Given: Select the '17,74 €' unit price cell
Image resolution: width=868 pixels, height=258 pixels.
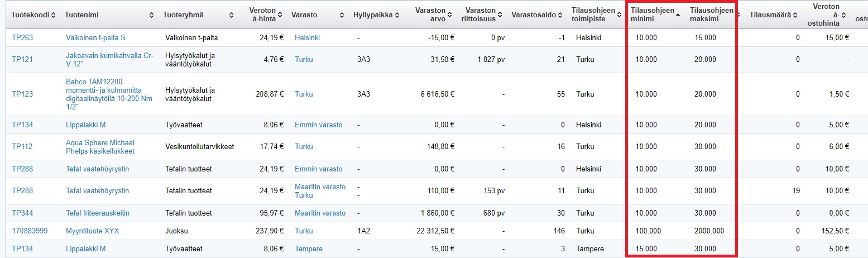Looking at the screenshot, I should (272, 147).
